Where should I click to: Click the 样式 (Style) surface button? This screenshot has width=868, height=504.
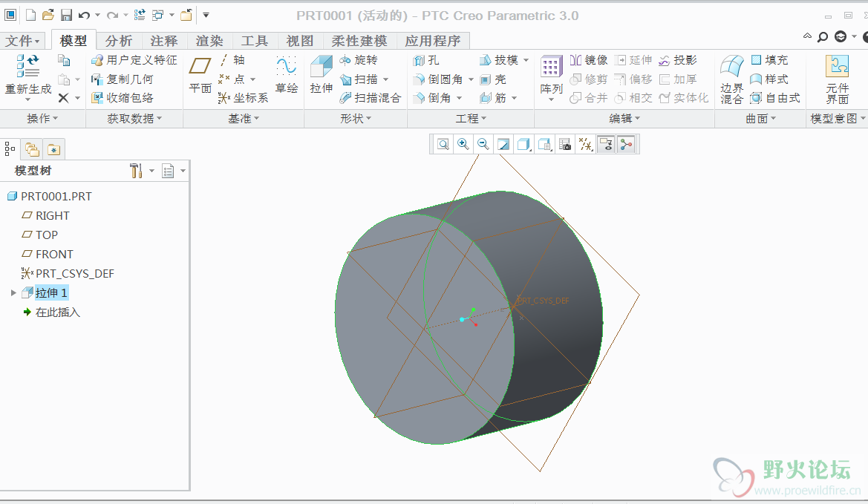769,79
